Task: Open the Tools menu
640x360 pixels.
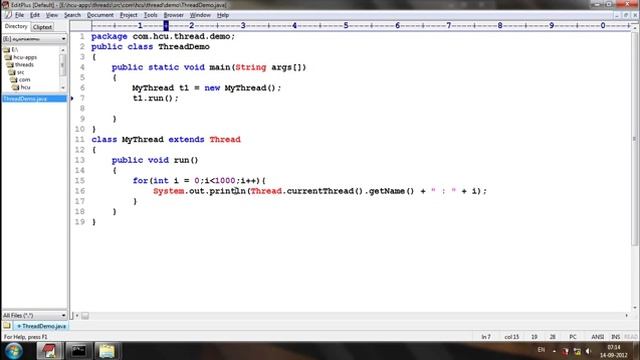Action: pos(150,15)
